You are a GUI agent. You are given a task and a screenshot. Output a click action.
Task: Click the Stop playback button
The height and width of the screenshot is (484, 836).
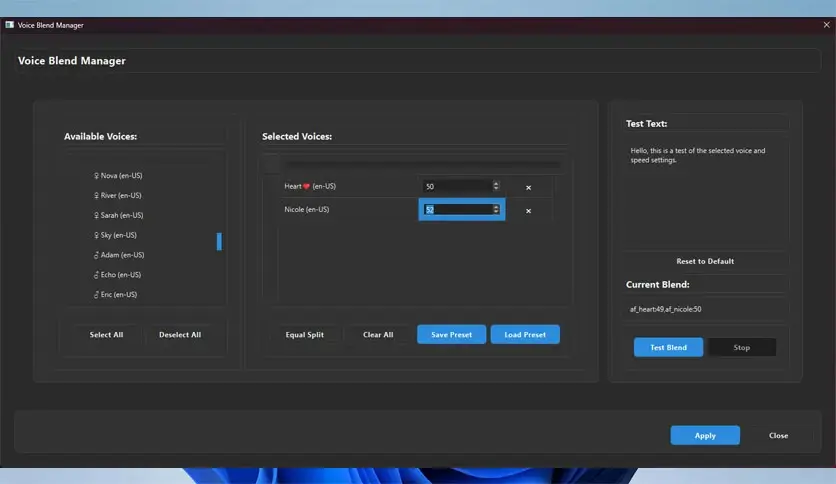click(742, 347)
